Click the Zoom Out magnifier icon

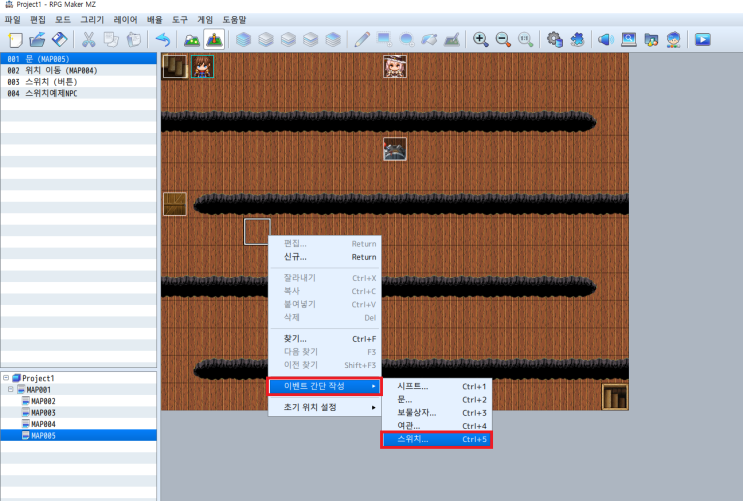pos(503,40)
